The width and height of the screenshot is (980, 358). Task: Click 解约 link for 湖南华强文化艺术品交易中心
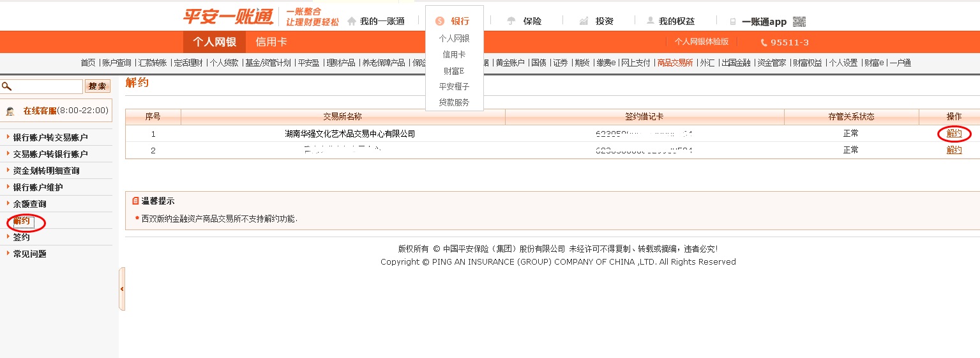[x=954, y=134]
